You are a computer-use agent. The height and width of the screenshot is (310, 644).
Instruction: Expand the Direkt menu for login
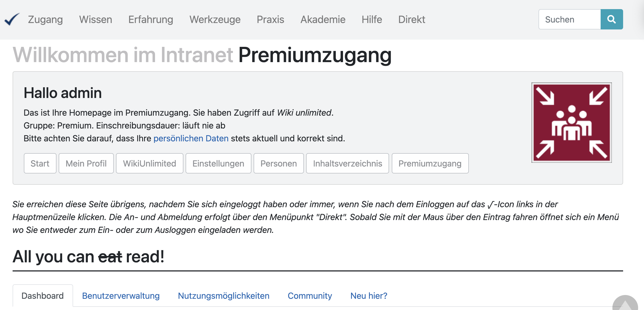click(411, 19)
